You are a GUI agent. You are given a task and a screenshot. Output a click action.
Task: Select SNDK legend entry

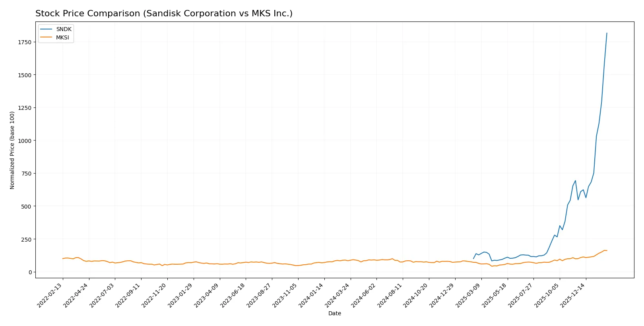56,29
